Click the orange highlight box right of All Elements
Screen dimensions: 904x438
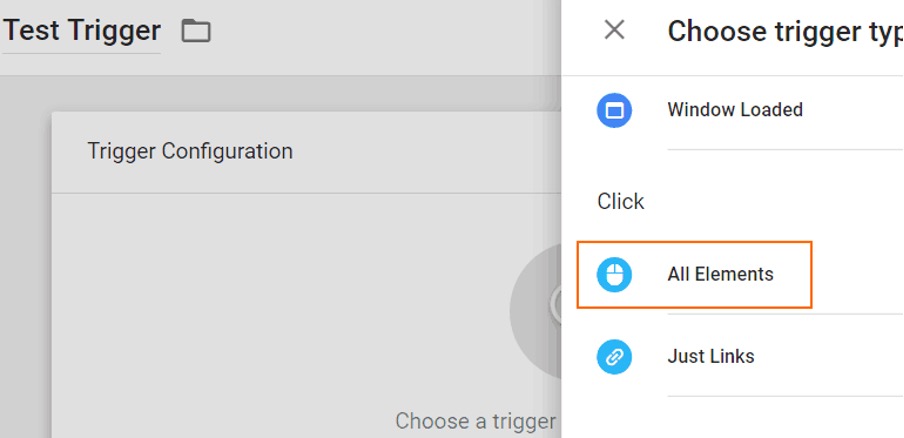tap(793, 274)
